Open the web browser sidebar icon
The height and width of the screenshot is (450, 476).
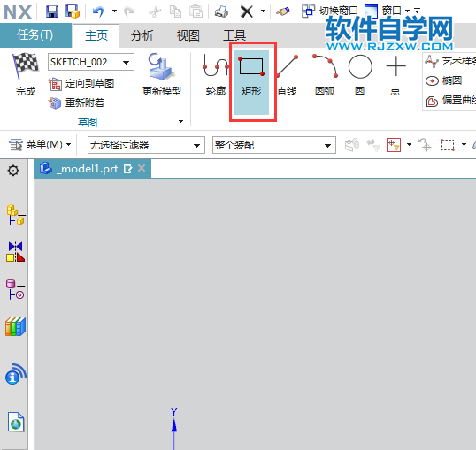tap(16, 422)
